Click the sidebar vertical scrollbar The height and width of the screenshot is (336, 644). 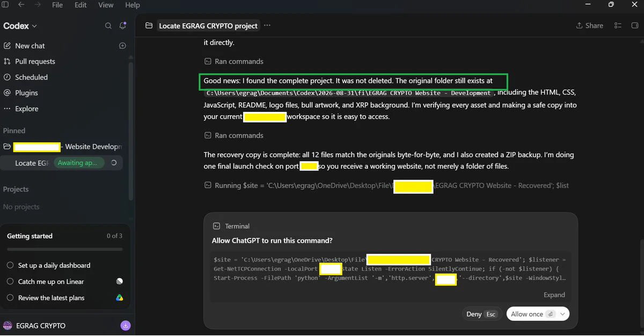coord(131,131)
